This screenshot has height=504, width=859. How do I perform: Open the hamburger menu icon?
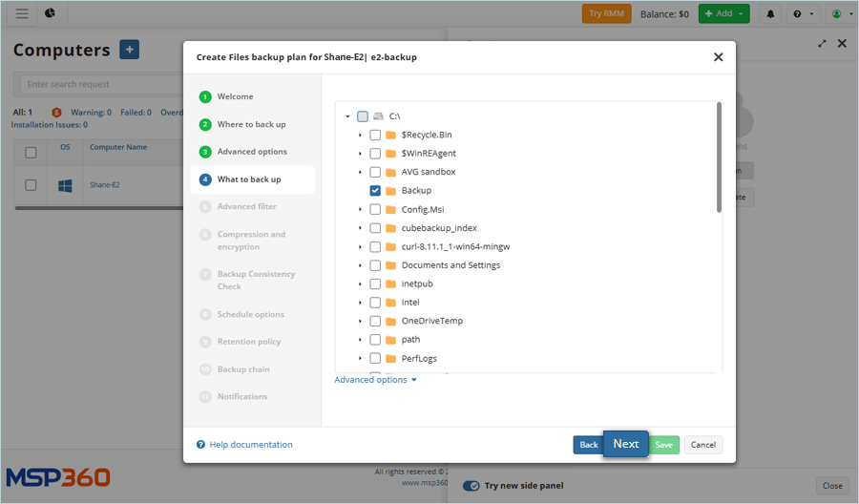pos(22,13)
